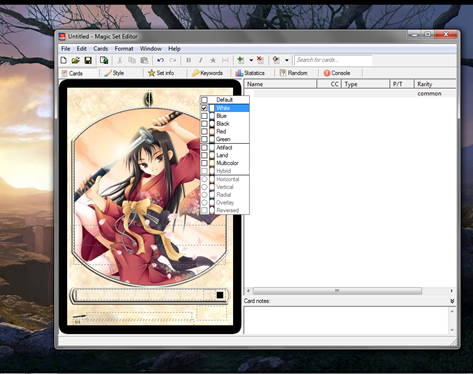The height and width of the screenshot is (374, 473).
Task: Click the Copy icon
Action: pos(132,60)
